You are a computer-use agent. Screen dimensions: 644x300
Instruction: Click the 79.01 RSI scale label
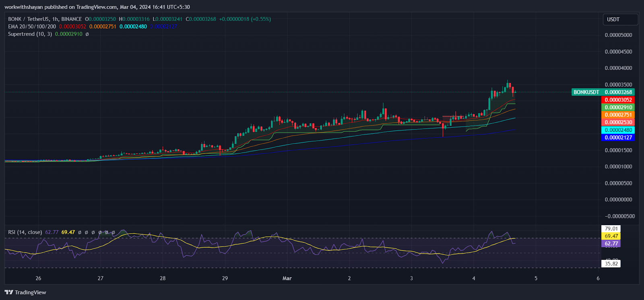[x=611, y=228]
